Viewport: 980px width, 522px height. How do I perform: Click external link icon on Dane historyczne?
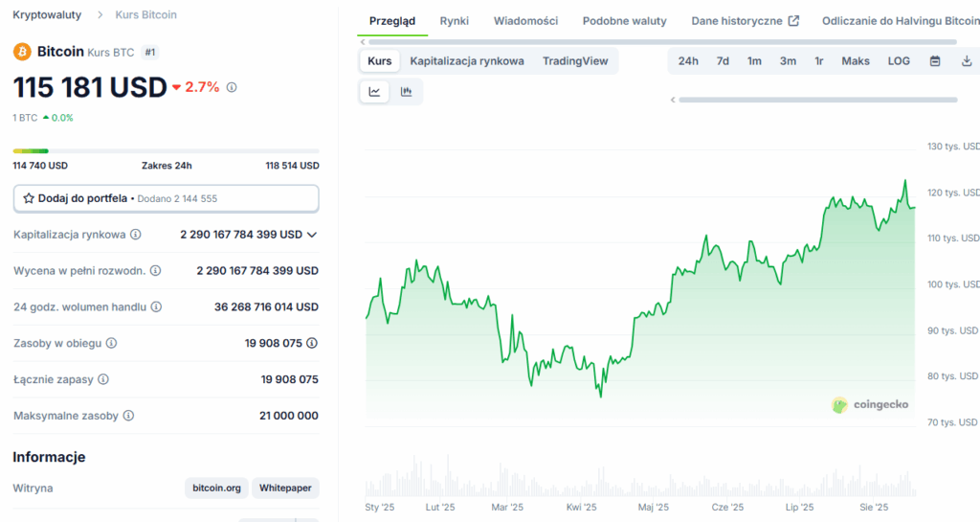click(x=793, y=21)
